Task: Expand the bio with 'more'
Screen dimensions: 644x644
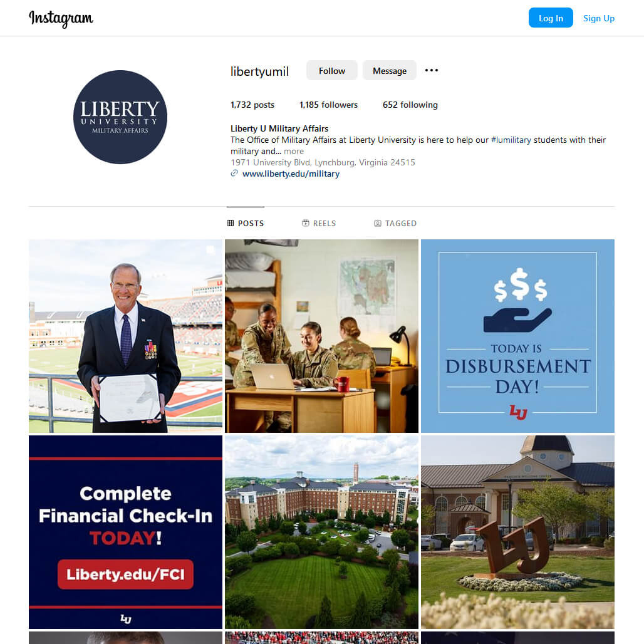Action: [x=294, y=151]
